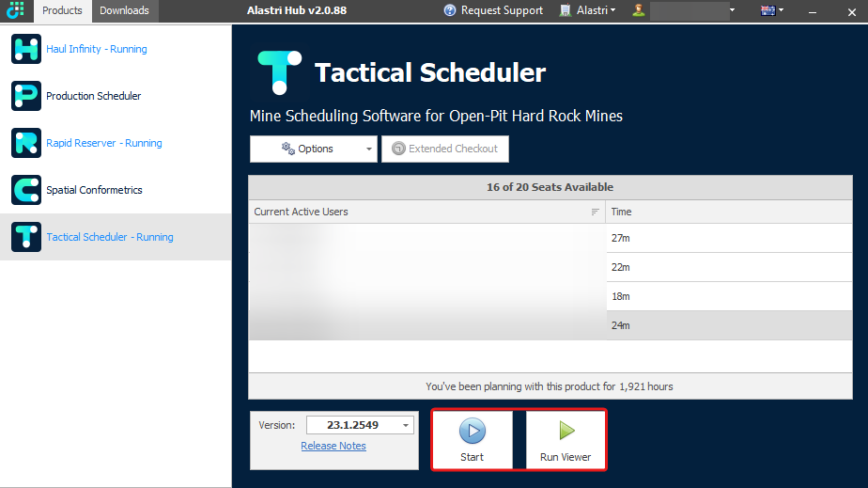Click the user profile icon
Image resolution: width=868 pixels, height=488 pixels.
tap(639, 10)
